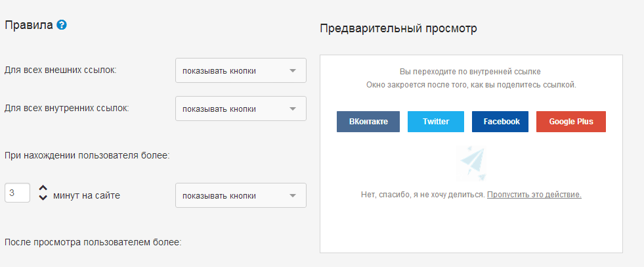Click the 'Правила' section heading
Screen dimensions: 644x267
tap(28, 26)
